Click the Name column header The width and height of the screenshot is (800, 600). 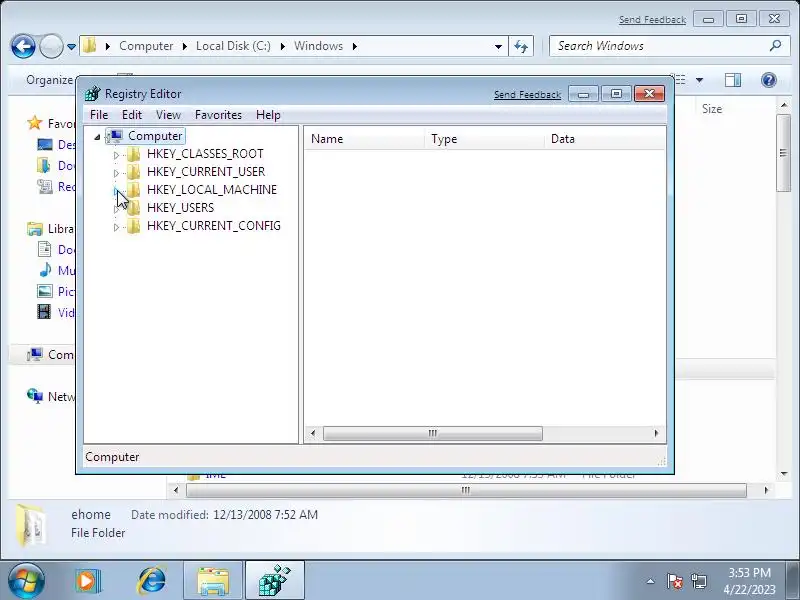[364, 139]
